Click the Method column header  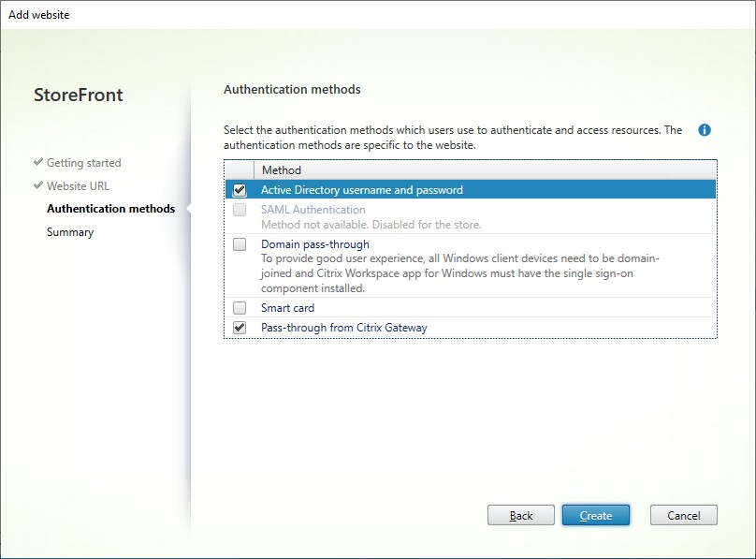[282, 169]
